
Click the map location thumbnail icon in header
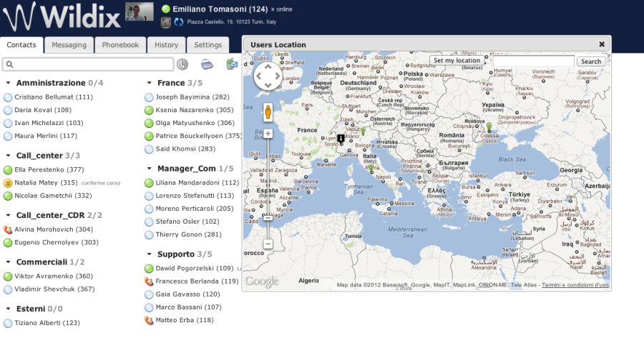pyautogui.click(x=165, y=22)
